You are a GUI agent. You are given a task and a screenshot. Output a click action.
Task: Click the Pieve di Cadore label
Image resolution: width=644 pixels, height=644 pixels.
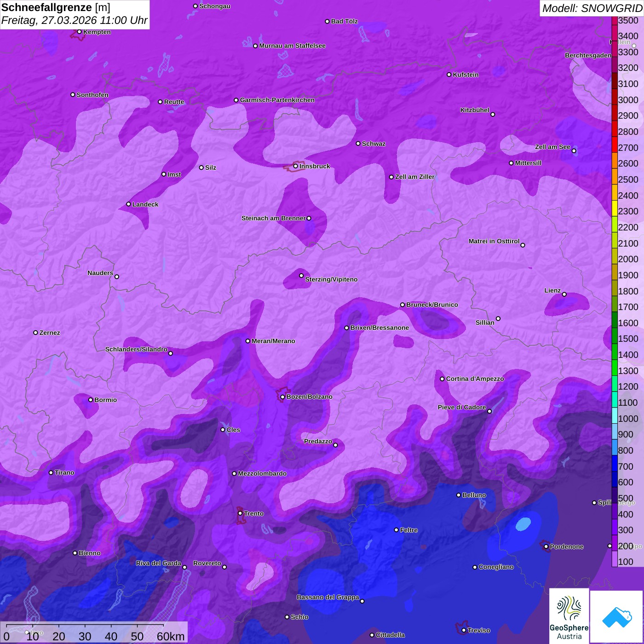point(462,407)
